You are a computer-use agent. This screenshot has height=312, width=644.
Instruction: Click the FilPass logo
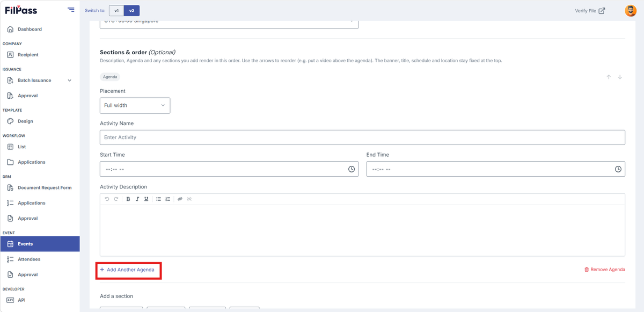tap(21, 10)
